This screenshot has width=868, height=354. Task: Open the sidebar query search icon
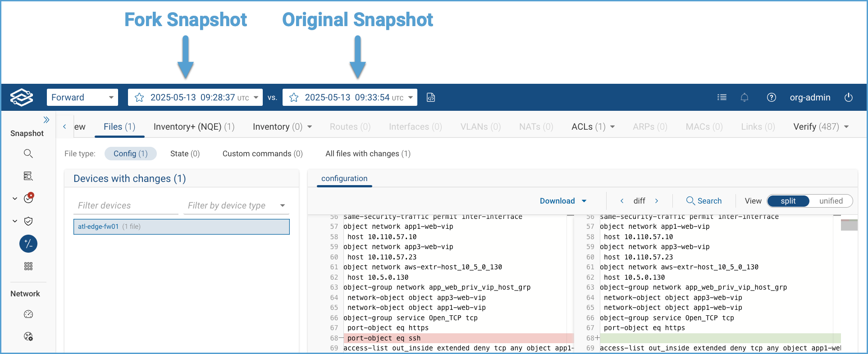click(28, 176)
